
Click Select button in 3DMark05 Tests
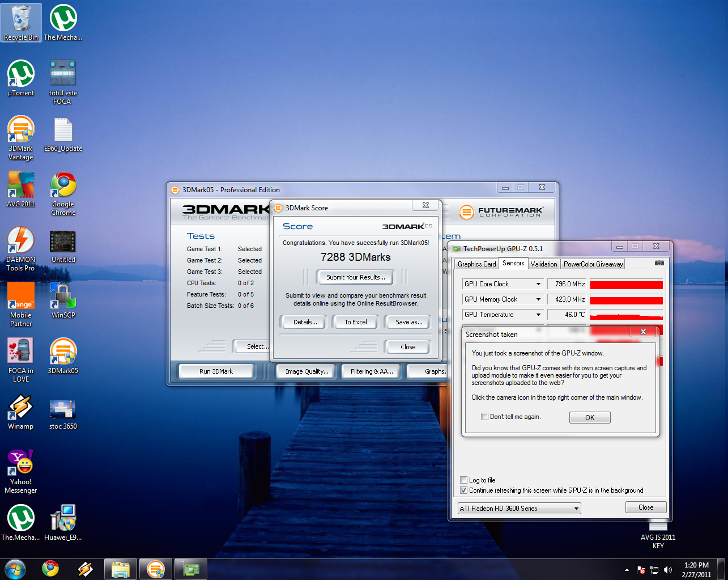click(x=251, y=346)
